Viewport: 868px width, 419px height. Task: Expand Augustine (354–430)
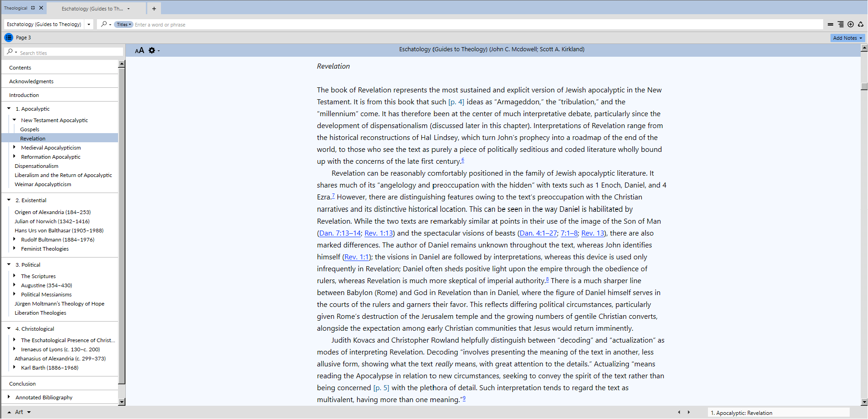tap(14, 285)
